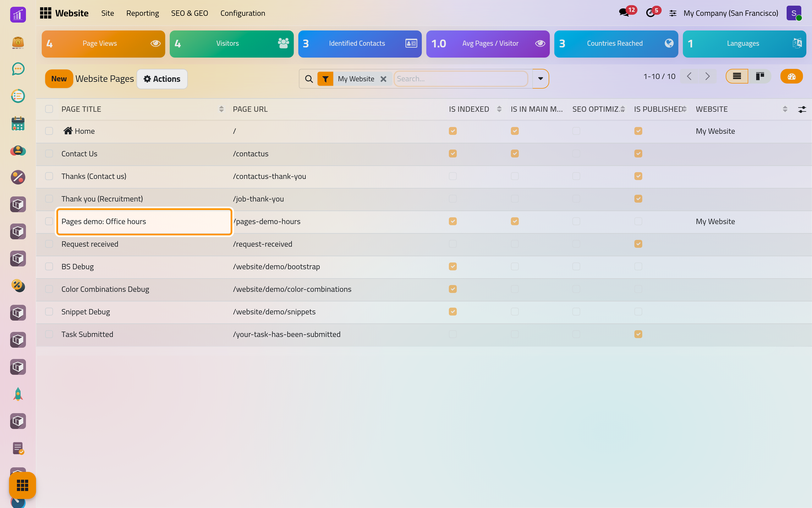Open the Actions dropdown
The image size is (812, 508).
162,79
